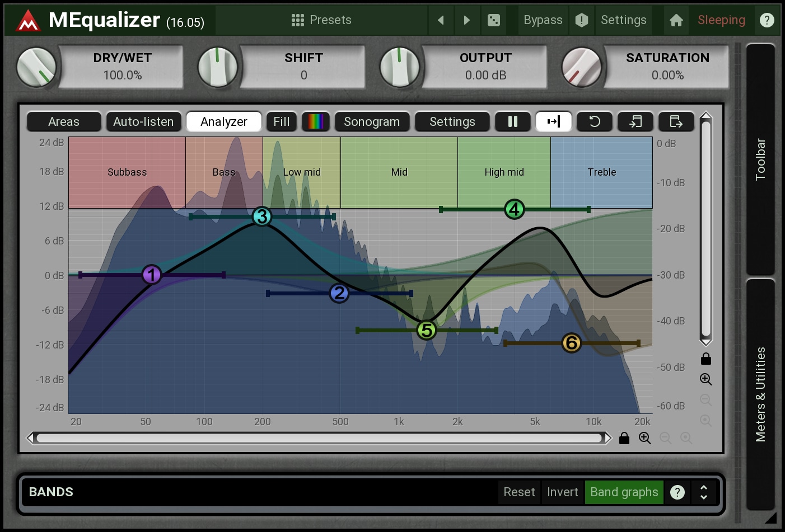The height and width of the screenshot is (532, 785).
Task: Toggle the normalize arrow-to-bar icon
Action: pos(554,121)
